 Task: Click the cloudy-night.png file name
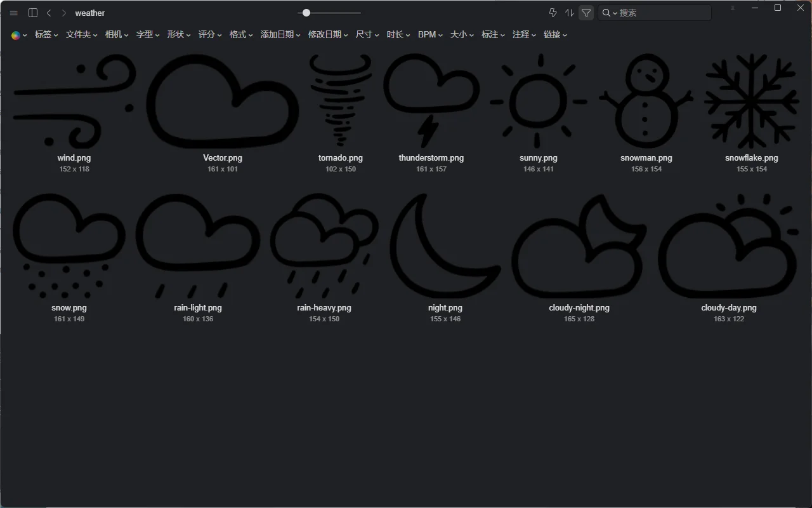[579, 308]
